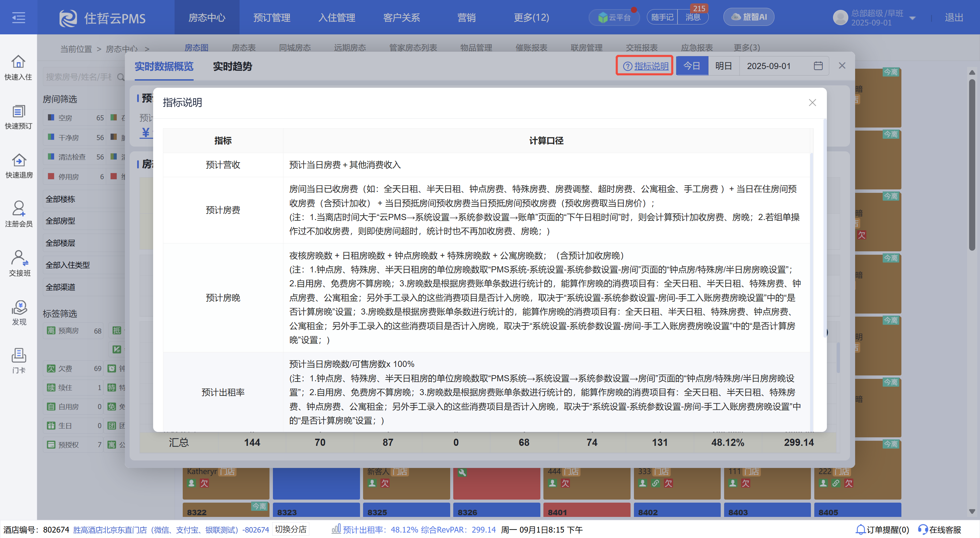The width and height of the screenshot is (980, 538).
Task: Click the hamburger menu collapse icon
Action: click(18, 17)
